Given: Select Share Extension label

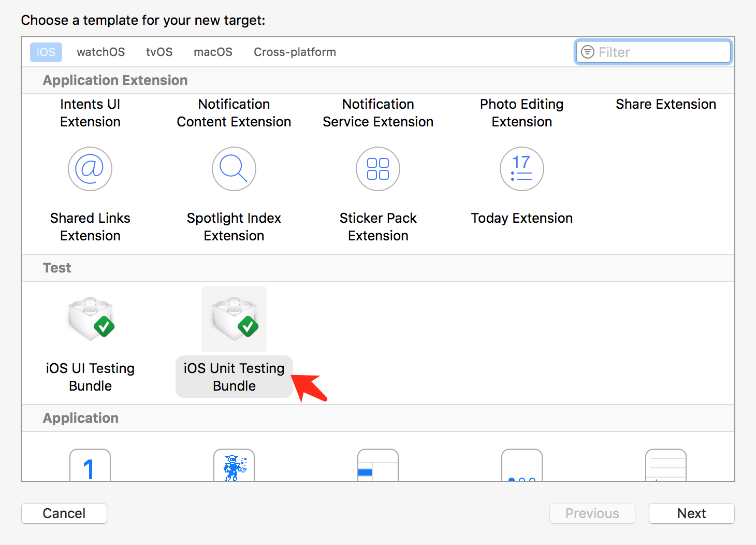Looking at the screenshot, I should tap(666, 104).
